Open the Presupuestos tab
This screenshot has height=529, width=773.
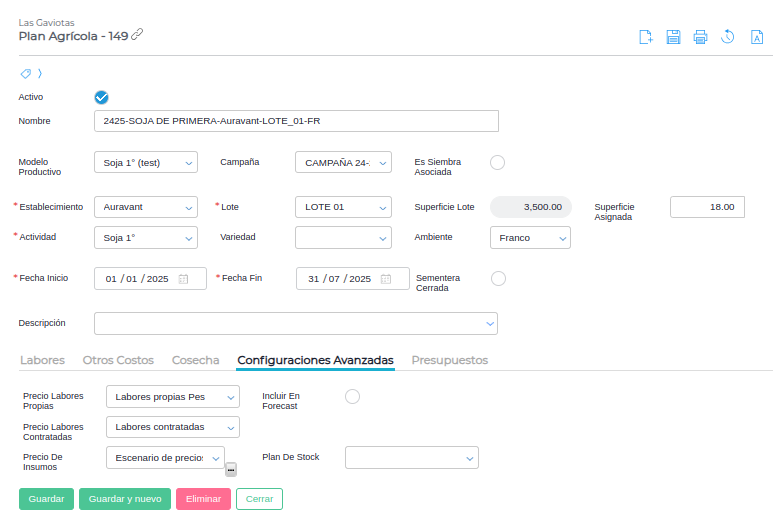[x=449, y=360]
